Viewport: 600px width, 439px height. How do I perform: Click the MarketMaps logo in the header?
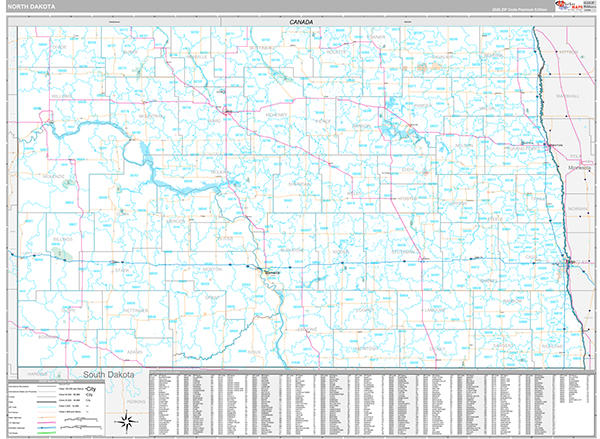(x=569, y=5)
